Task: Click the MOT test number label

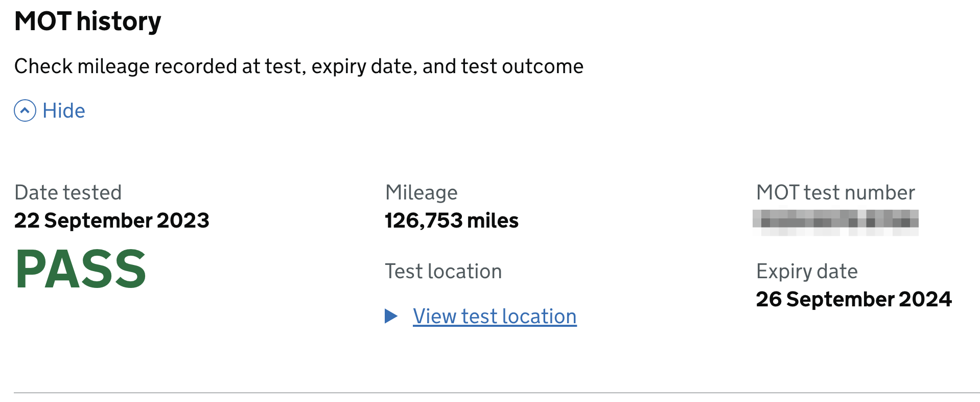Action: [x=835, y=192]
